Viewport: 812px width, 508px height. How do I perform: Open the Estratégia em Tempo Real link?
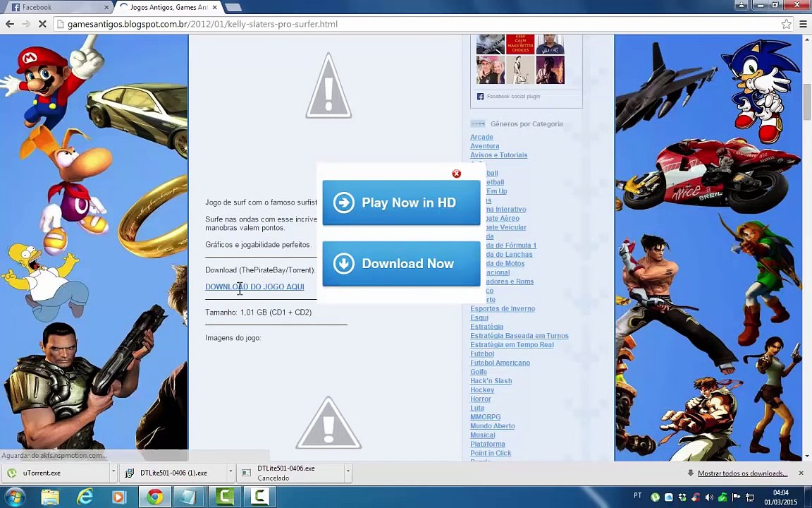click(512, 345)
